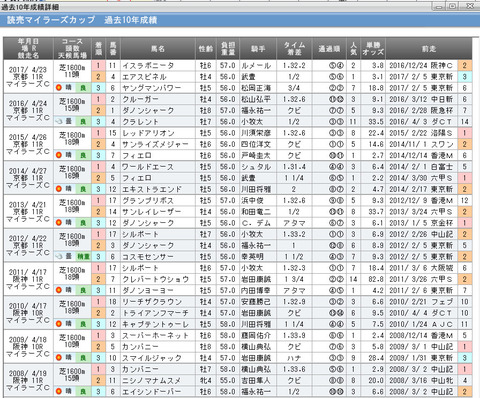
Task: Click the cloudy weather icon for 2016/4/24
Action: coord(59,122)
